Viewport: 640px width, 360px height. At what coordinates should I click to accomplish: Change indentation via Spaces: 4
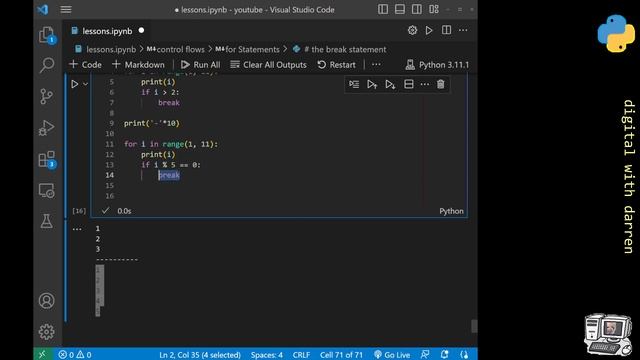pos(267,355)
